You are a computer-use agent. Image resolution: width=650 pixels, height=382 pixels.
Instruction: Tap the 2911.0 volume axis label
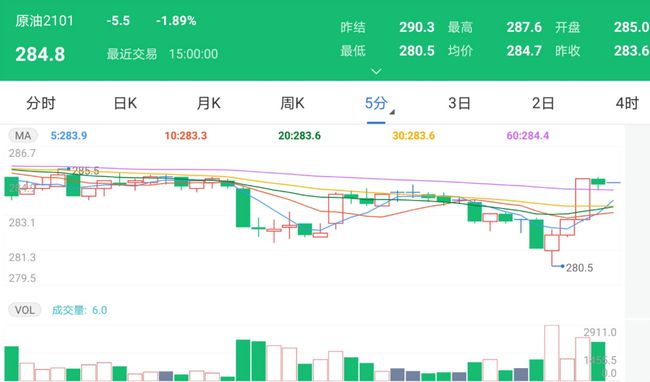point(600,332)
